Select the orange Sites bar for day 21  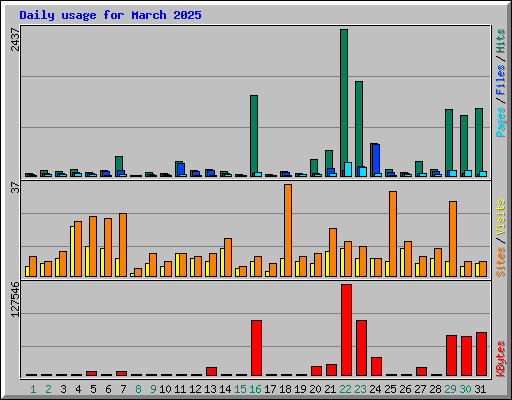[333, 252]
